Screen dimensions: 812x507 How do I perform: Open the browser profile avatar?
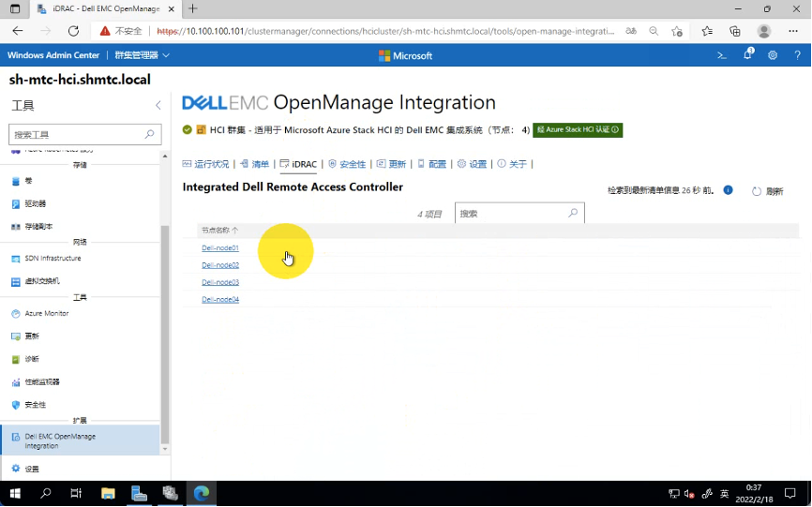click(764, 31)
